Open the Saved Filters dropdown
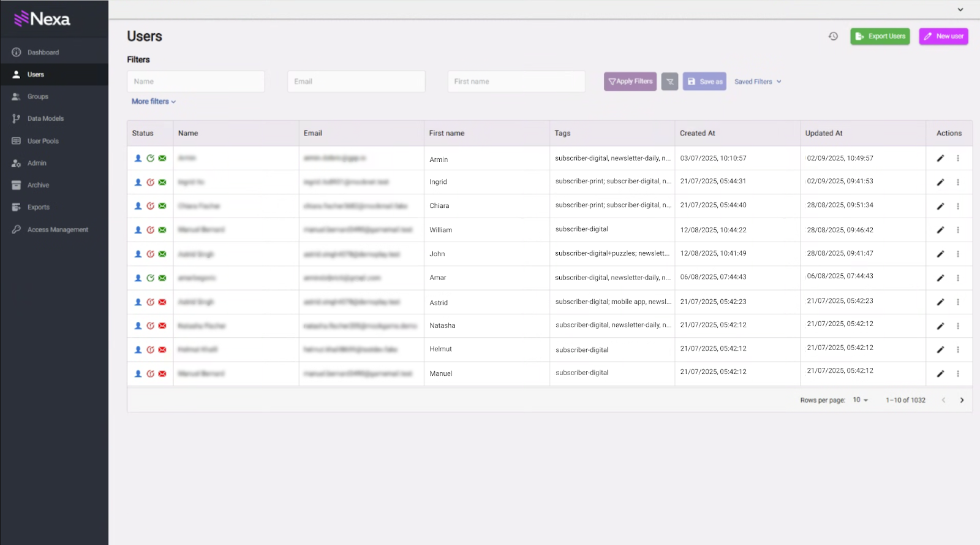980x545 pixels. coord(758,82)
